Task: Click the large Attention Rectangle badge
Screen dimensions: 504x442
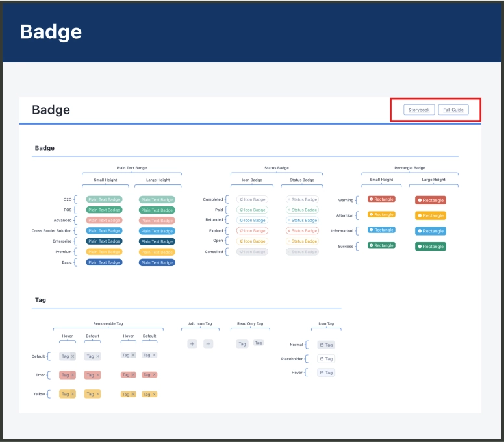Action: click(431, 215)
